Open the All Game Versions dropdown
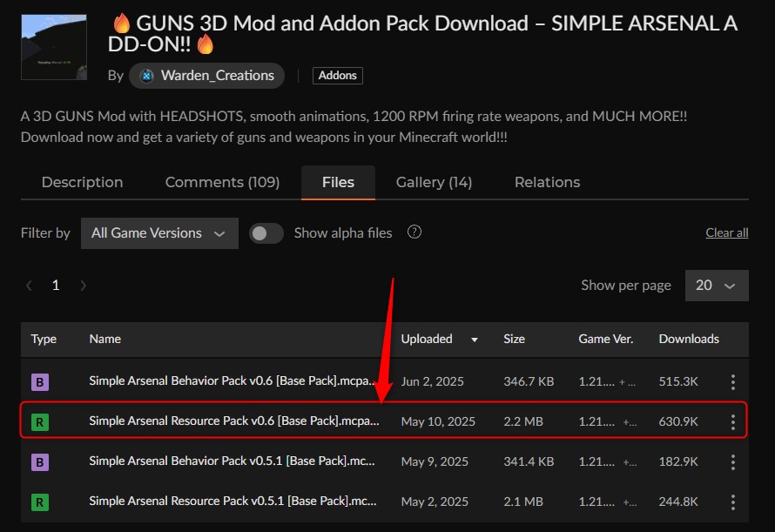The image size is (775, 532). coord(159,232)
